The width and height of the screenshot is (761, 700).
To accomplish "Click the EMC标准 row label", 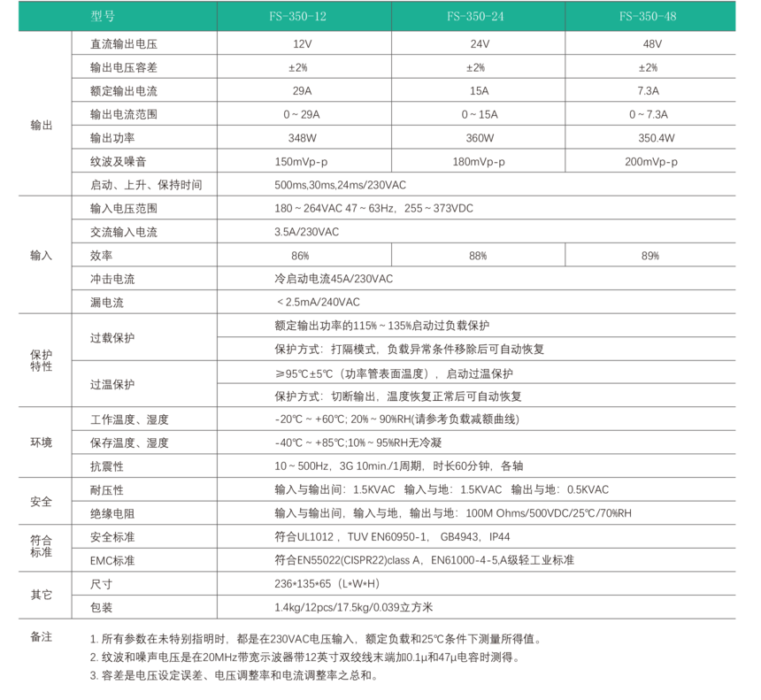I will [112, 561].
